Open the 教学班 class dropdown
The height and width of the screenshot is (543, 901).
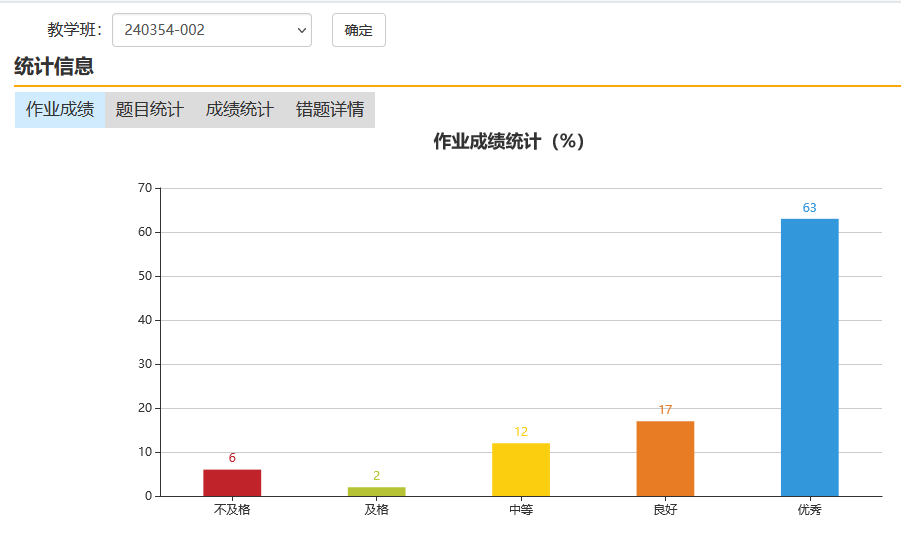211,30
